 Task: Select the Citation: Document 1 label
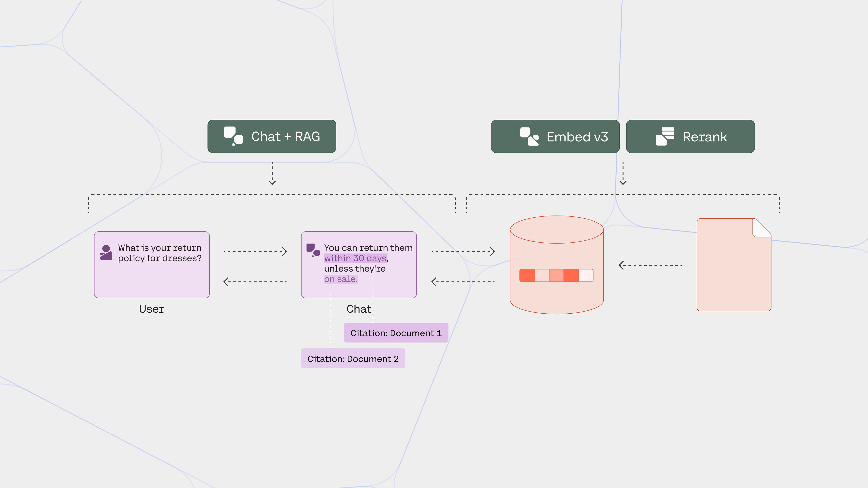click(x=396, y=333)
